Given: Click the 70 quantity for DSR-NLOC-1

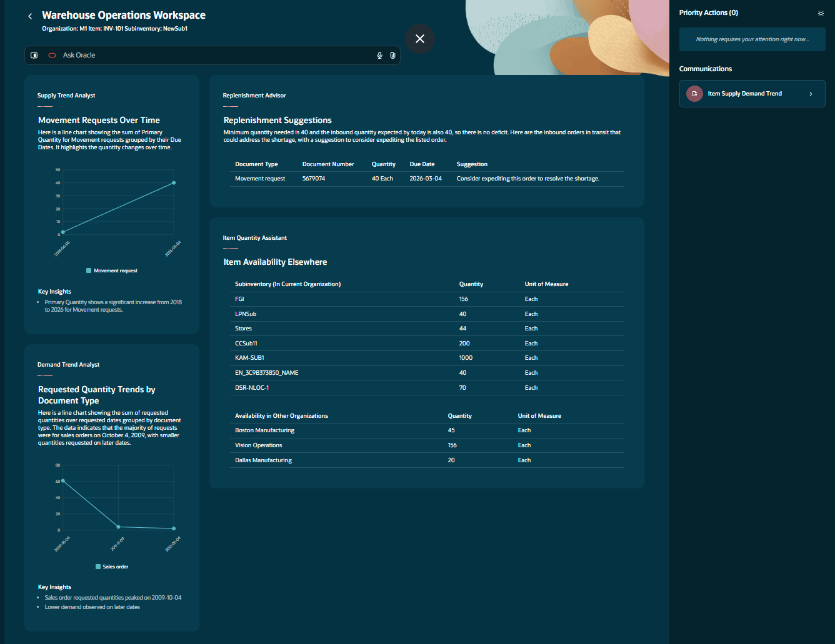Looking at the screenshot, I should pos(463,388).
